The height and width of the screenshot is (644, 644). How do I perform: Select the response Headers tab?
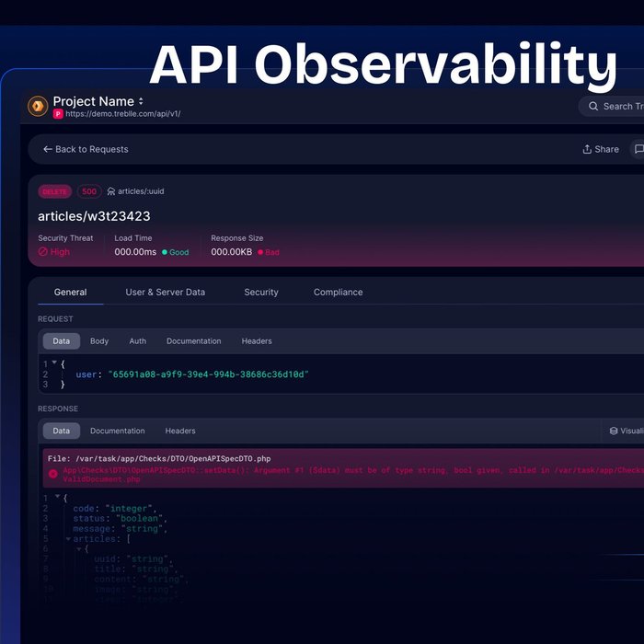pyautogui.click(x=180, y=431)
